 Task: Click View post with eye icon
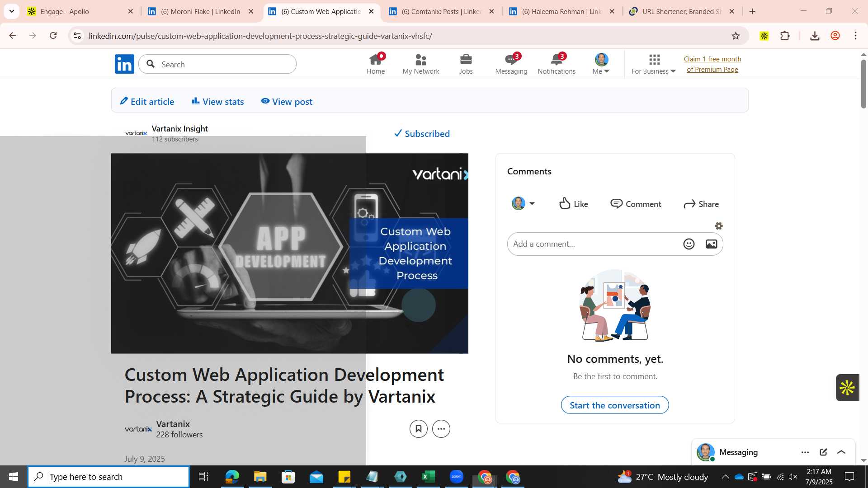(287, 102)
